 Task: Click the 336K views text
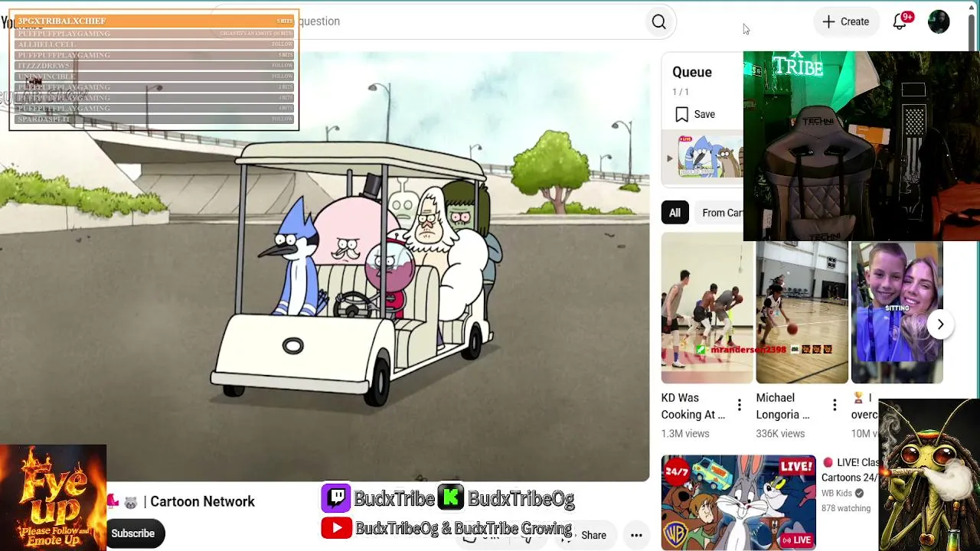(x=780, y=434)
